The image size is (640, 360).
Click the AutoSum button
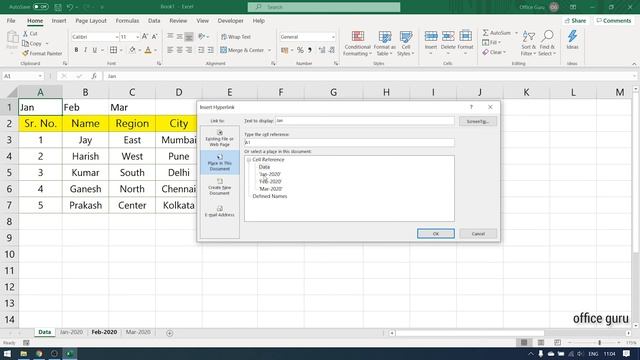(x=496, y=33)
